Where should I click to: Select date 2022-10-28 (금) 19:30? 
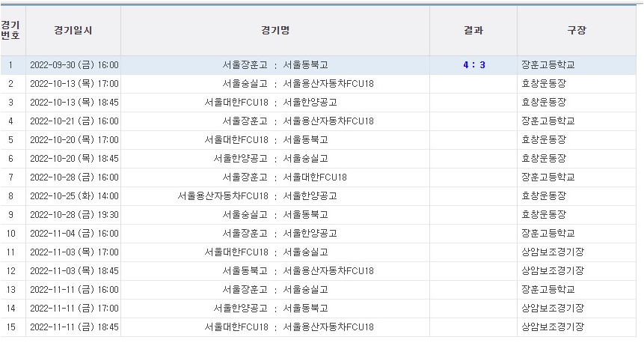(x=74, y=215)
